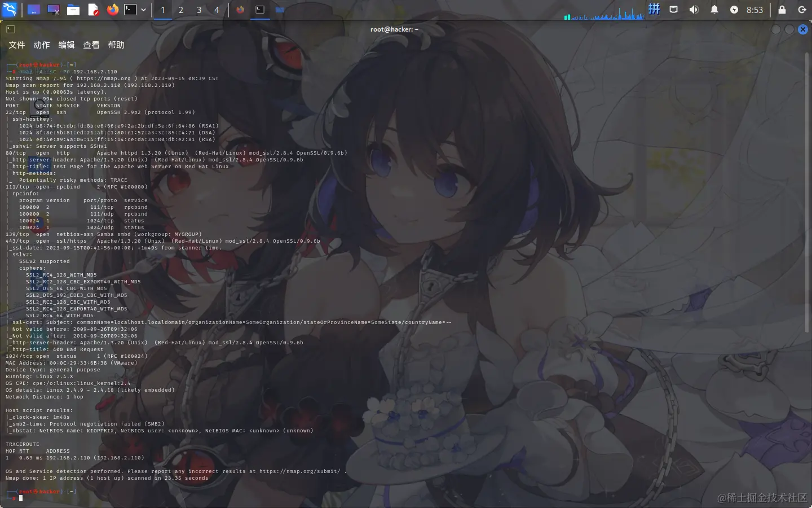Open the 帮助 menu
The image size is (812, 508).
(x=116, y=45)
